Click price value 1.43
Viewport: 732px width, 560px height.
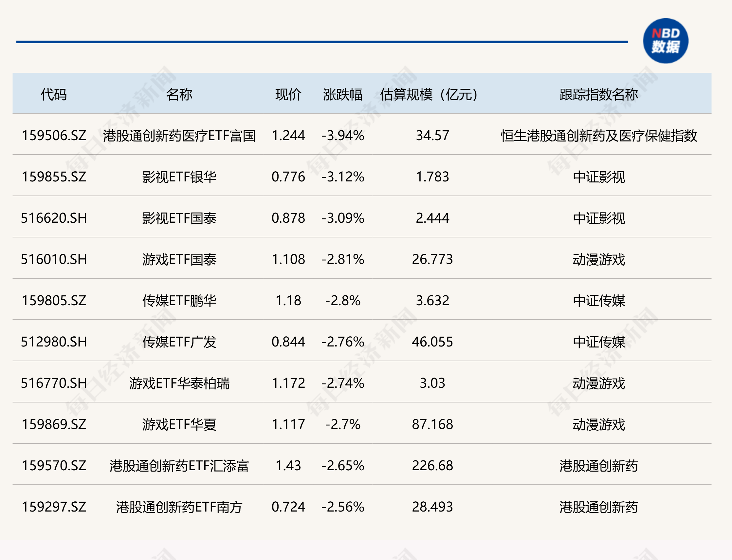(288, 466)
